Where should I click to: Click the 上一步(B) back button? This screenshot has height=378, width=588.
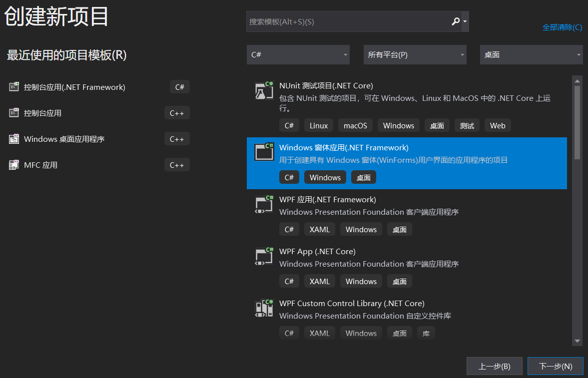[494, 366]
